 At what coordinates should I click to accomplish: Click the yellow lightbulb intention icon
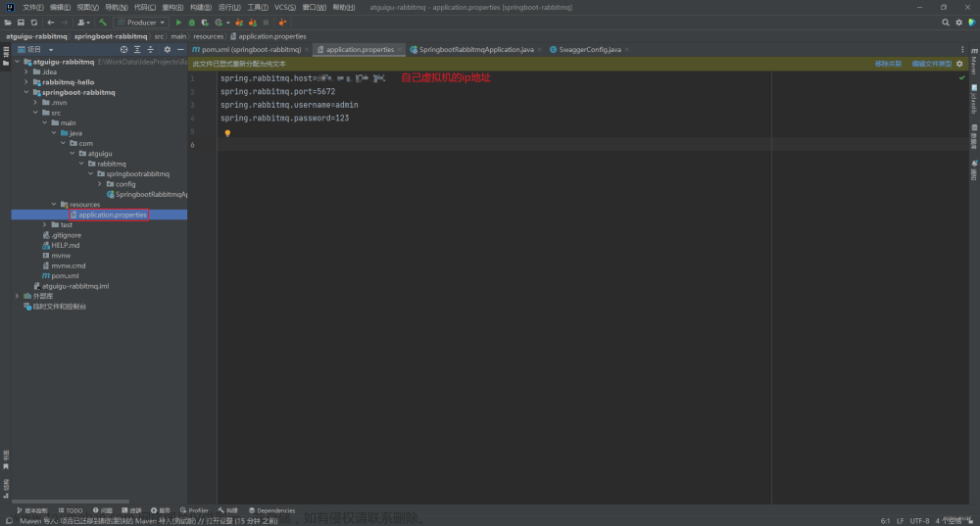[x=227, y=133]
